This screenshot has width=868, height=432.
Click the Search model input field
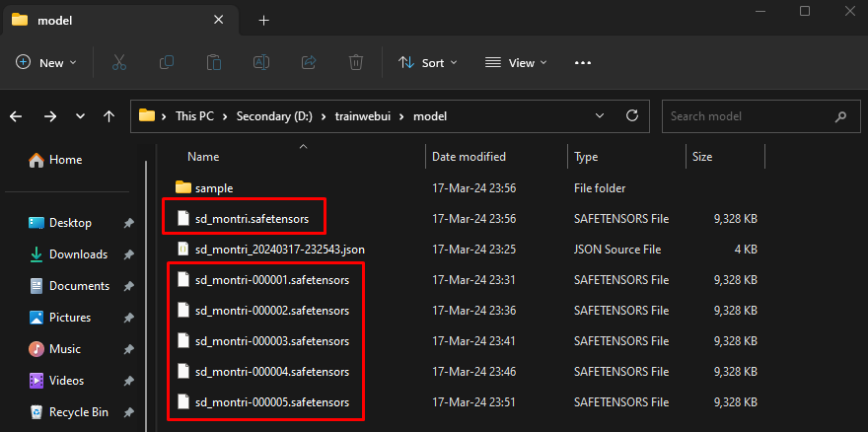(x=750, y=116)
